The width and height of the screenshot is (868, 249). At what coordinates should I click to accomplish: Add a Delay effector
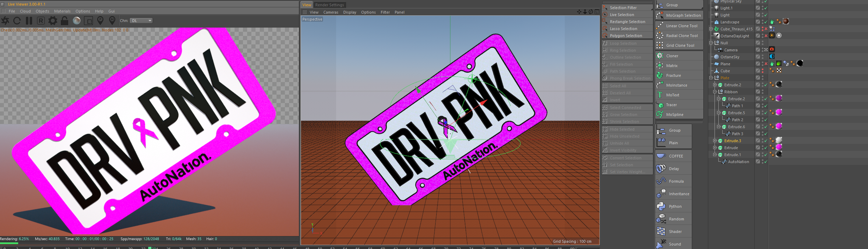(673, 169)
